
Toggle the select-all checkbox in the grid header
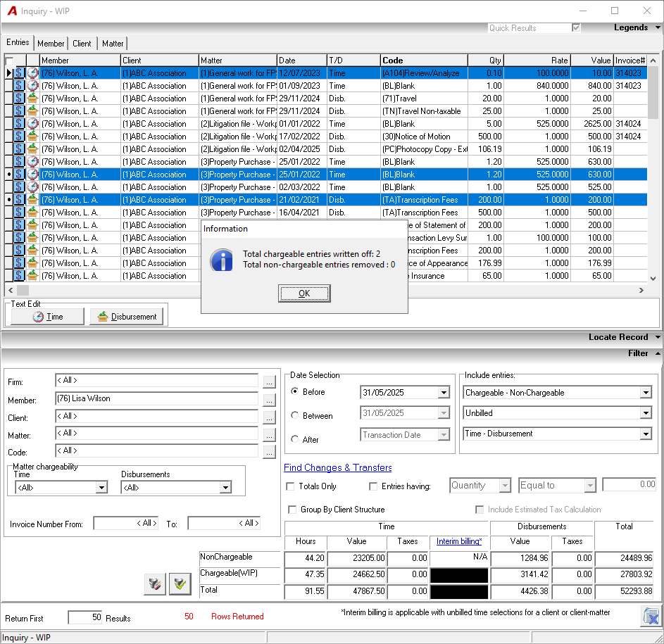9,61
